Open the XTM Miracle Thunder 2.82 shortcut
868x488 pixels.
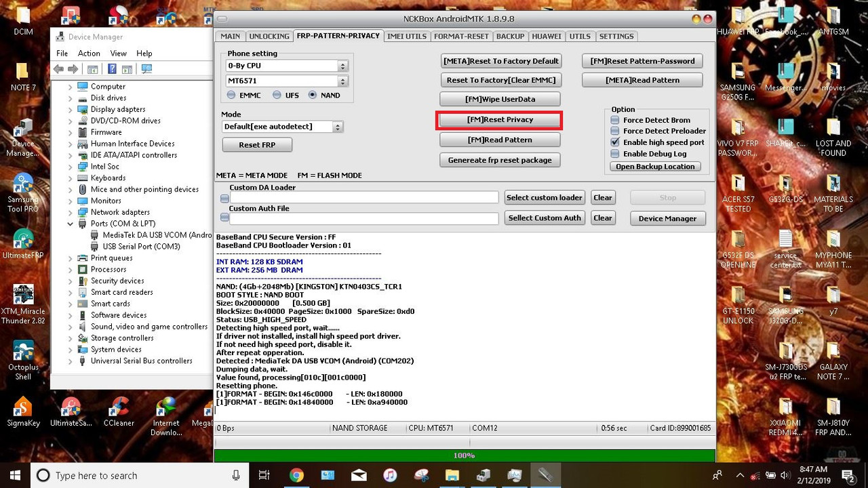tap(23, 304)
